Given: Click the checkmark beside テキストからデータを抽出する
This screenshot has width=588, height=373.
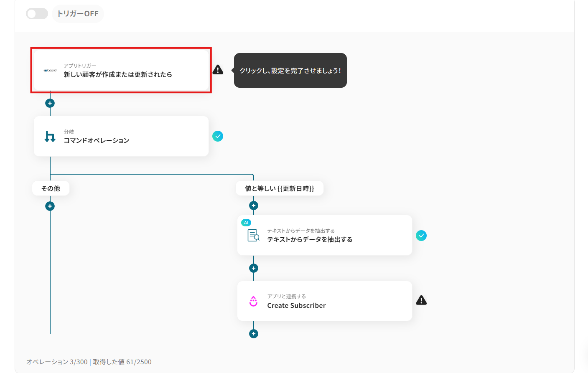Looking at the screenshot, I should pyautogui.click(x=421, y=236).
